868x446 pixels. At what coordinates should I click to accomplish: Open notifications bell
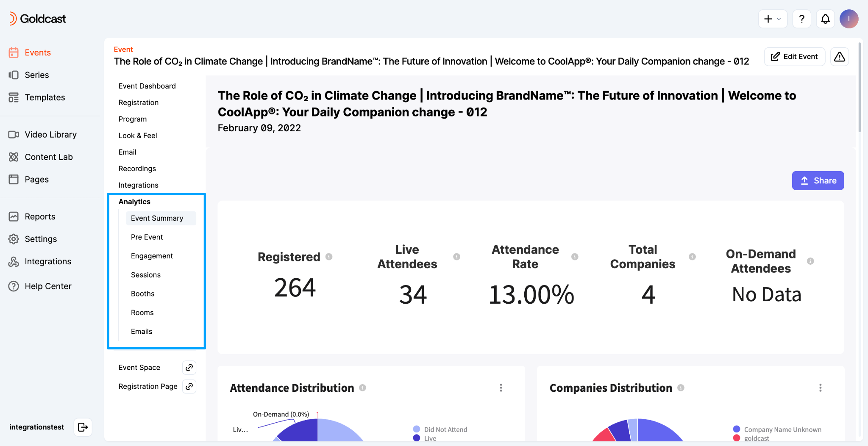(825, 19)
